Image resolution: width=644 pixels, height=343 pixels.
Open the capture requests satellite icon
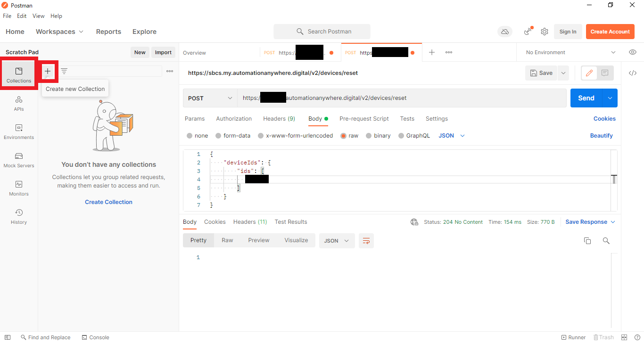click(528, 32)
